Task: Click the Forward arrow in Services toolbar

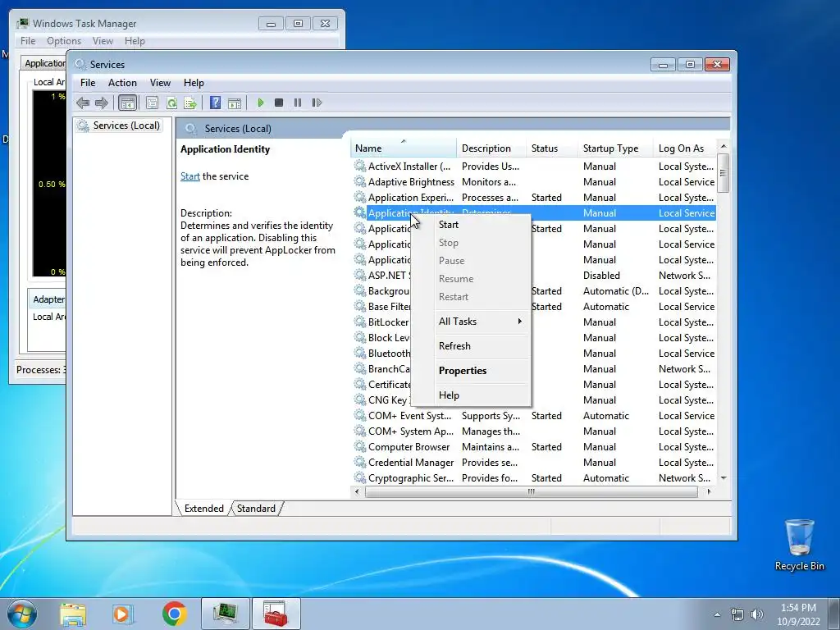Action: point(101,103)
